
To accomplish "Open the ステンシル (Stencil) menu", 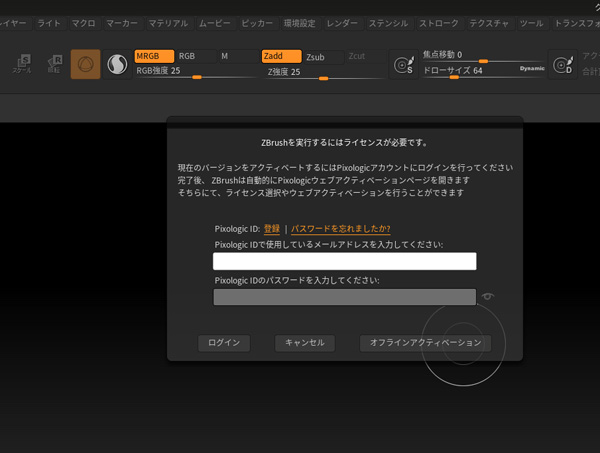I will tap(388, 23).
